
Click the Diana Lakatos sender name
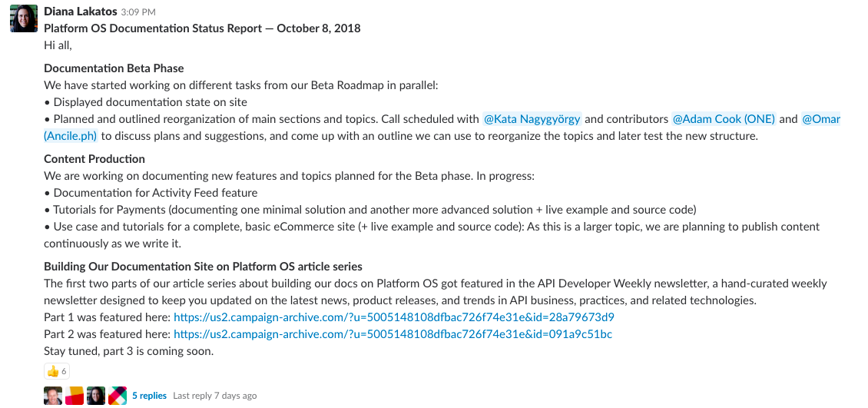[x=80, y=12]
